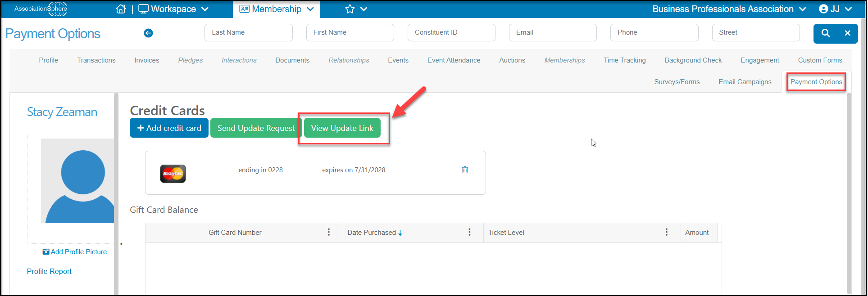Image resolution: width=868 pixels, height=296 pixels.
Task: Open Ticket Level column options menu
Action: tap(667, 232)
